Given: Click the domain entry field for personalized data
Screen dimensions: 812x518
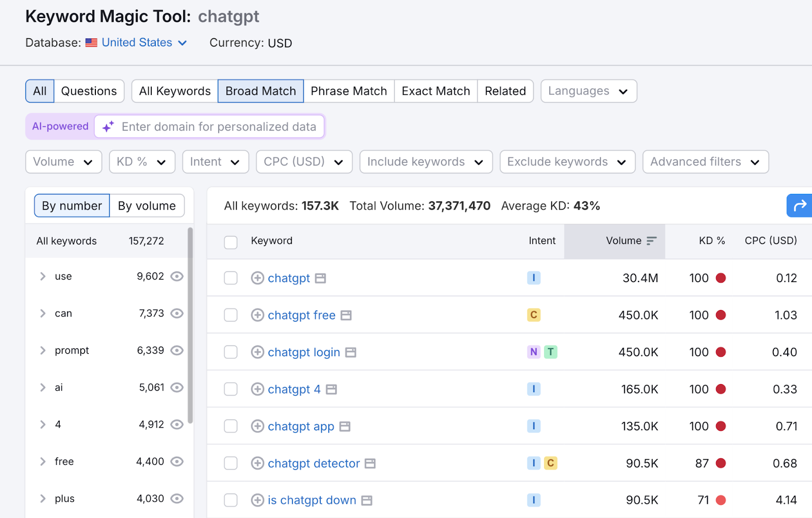Looking at the screenshot, I should pos(218,126).
